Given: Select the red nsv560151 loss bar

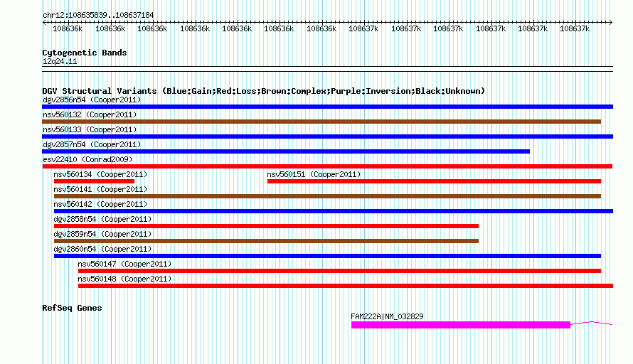Looking at the screenshot, I should tap(434, 181).
